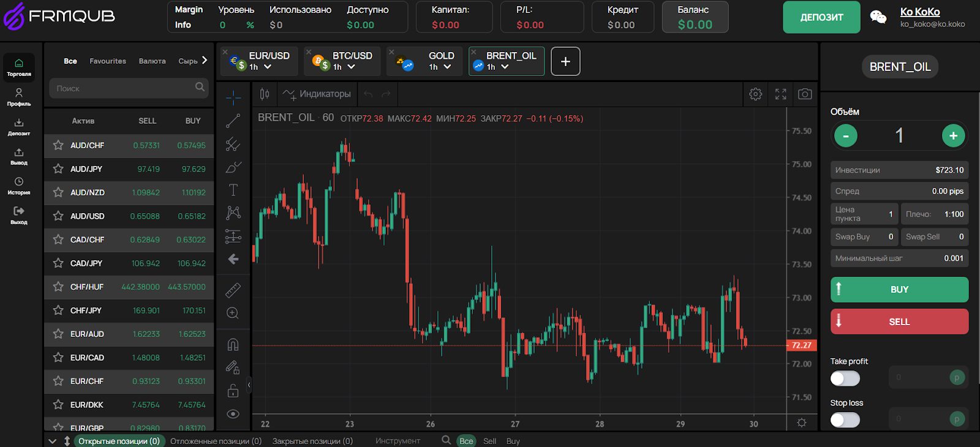Click the Поиск search field
The image size is (980, 447).
(129, 88)
